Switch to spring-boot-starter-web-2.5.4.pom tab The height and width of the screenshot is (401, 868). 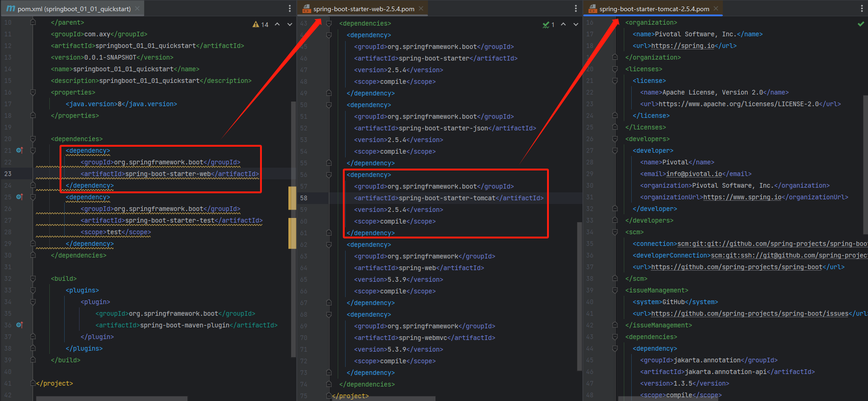364,9
